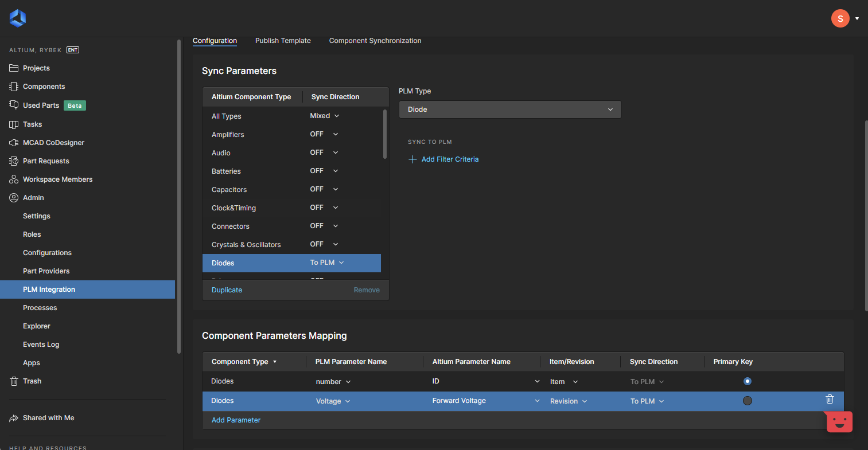Screen dimensions: 868x450
Task: Open Capacitors sync direction dropdown
Action: click(324, 189)
